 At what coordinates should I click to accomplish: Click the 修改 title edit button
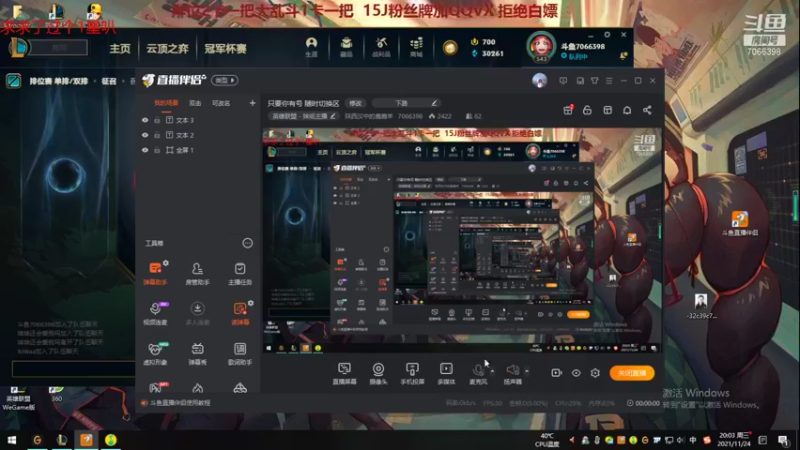pos(355,103)
